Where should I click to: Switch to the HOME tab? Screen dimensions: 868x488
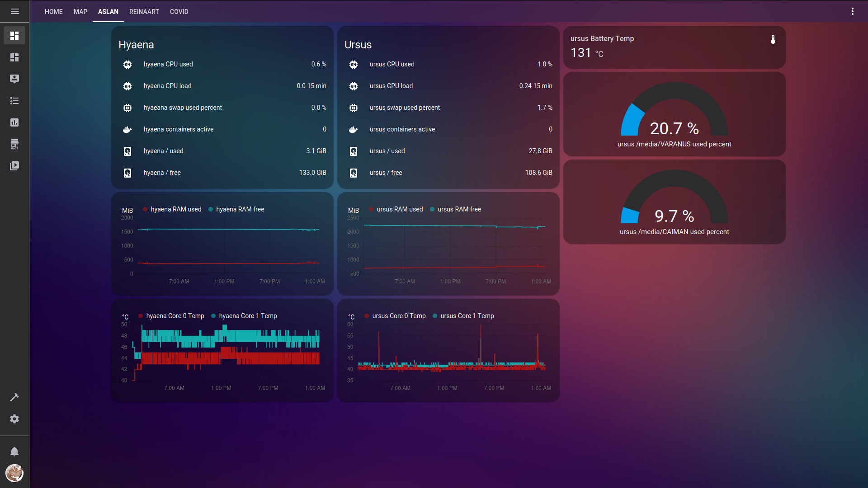[x=54, y=12]
